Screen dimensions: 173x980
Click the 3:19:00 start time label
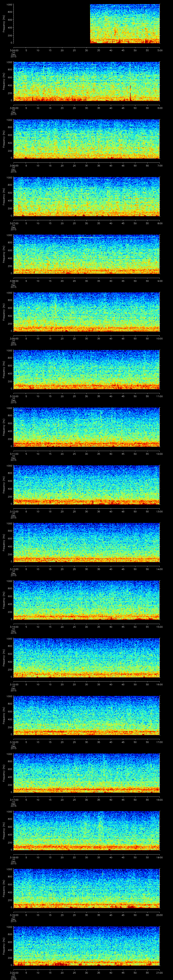coord(14,915)
